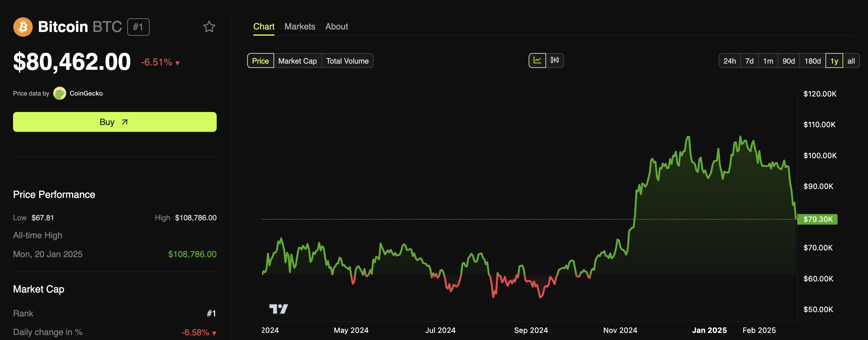The image size is (868, 340).
Task: Select the 24h time range
Action: 730,60
